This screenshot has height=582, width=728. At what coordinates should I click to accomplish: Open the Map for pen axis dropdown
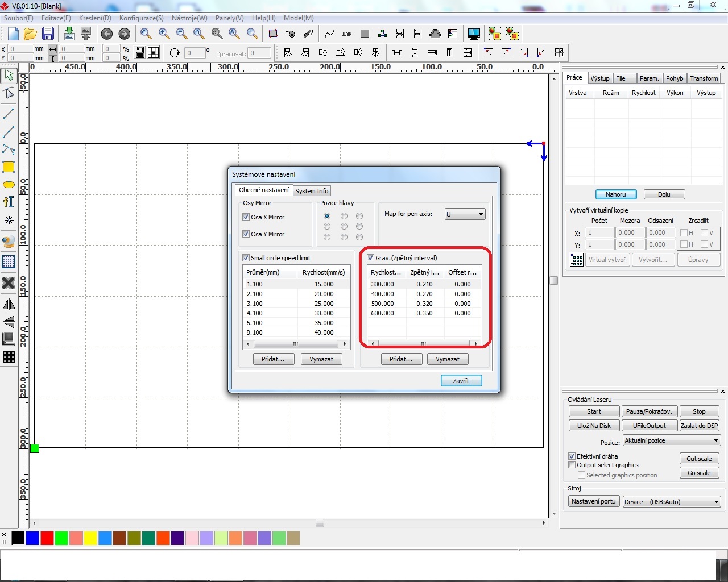[x=465, y=214]
